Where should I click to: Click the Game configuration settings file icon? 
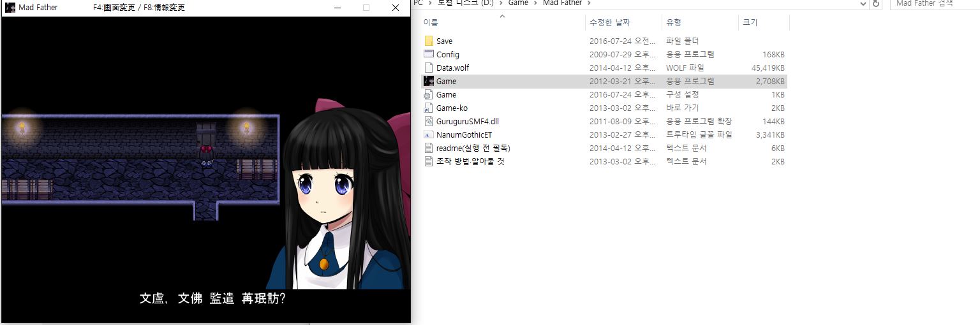click(429, 94)
